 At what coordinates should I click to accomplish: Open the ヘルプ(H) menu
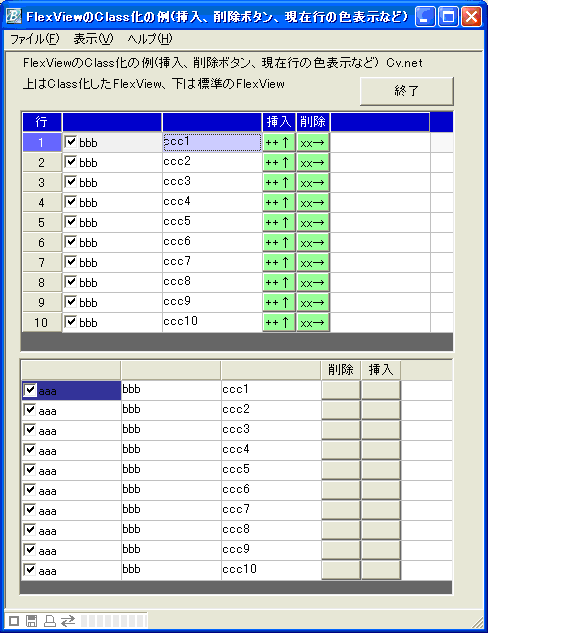150,39
